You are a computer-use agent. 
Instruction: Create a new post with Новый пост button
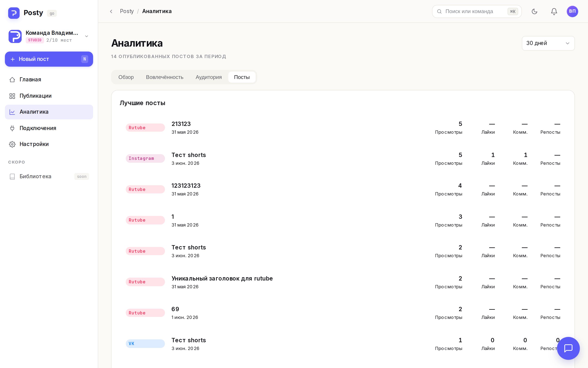(49, 59)
